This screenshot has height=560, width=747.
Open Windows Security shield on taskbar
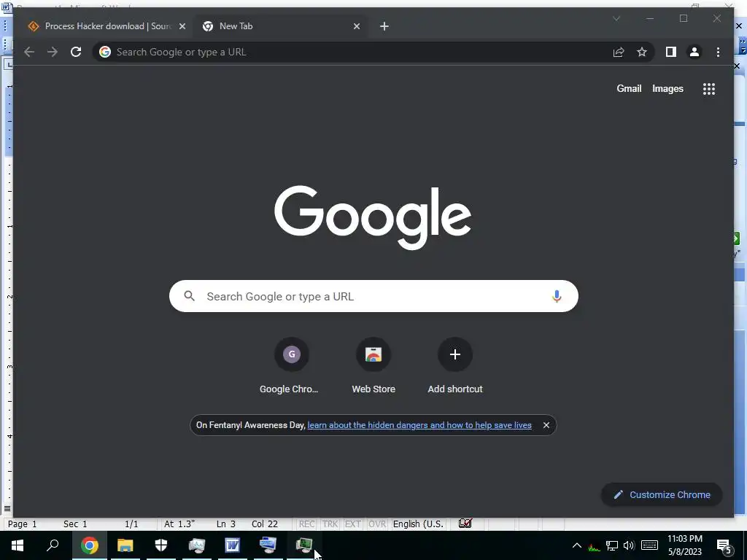[161, 545]
